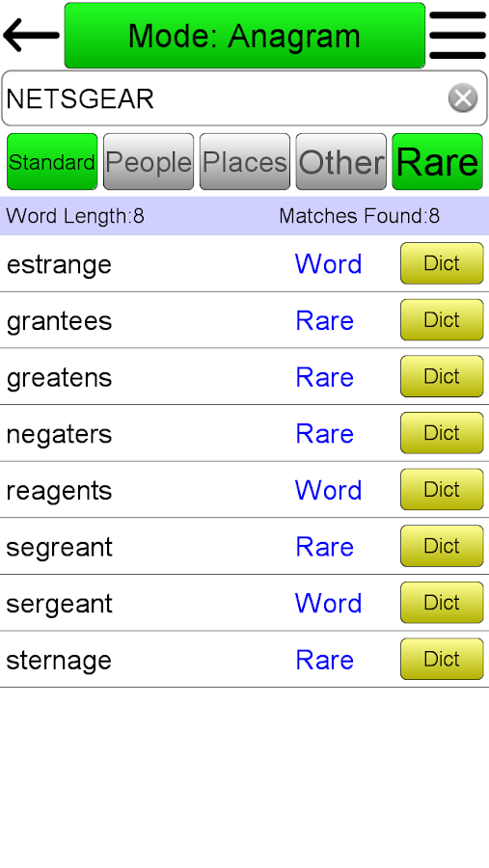Open Dict for negaters
Image resolution: width=489 pixels, height=868 pixels.
(x=442, y=432)
